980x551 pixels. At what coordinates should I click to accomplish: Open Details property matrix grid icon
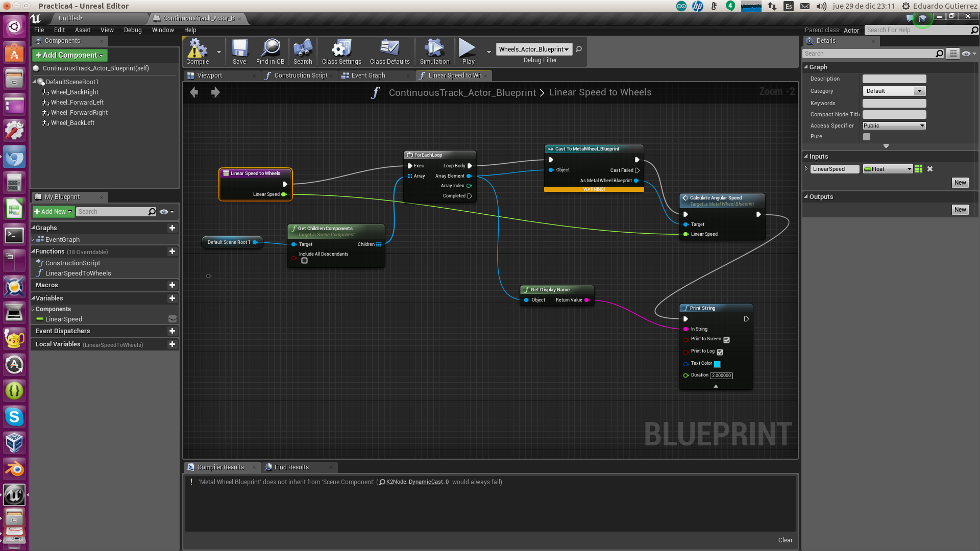tap(952, 54)
